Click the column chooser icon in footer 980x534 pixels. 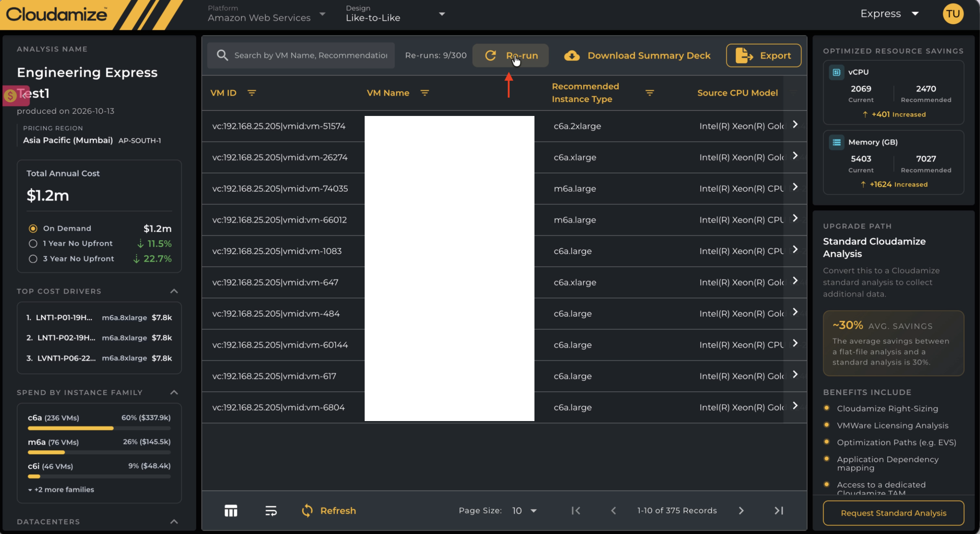tap(231, 510)
